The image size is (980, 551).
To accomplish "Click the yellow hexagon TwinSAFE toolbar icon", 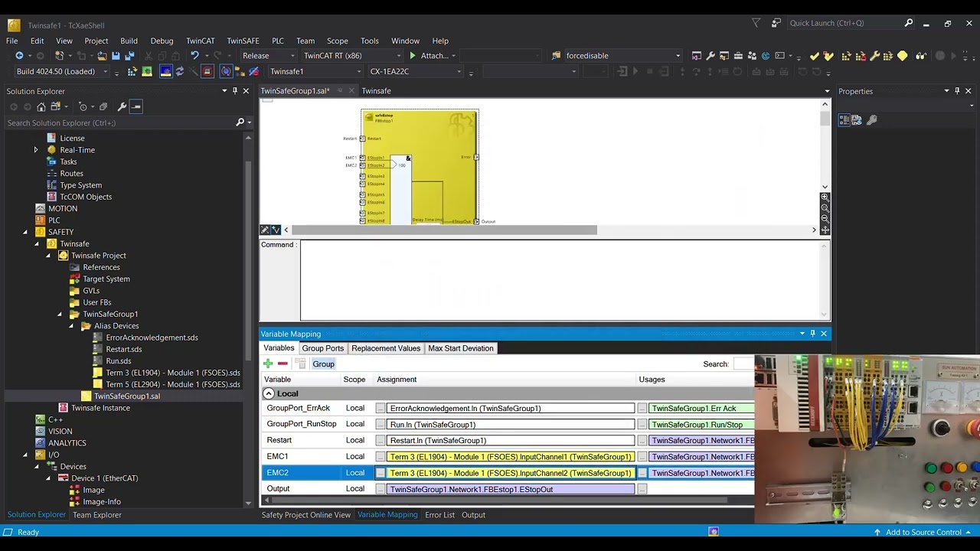I will click(903, 56).
